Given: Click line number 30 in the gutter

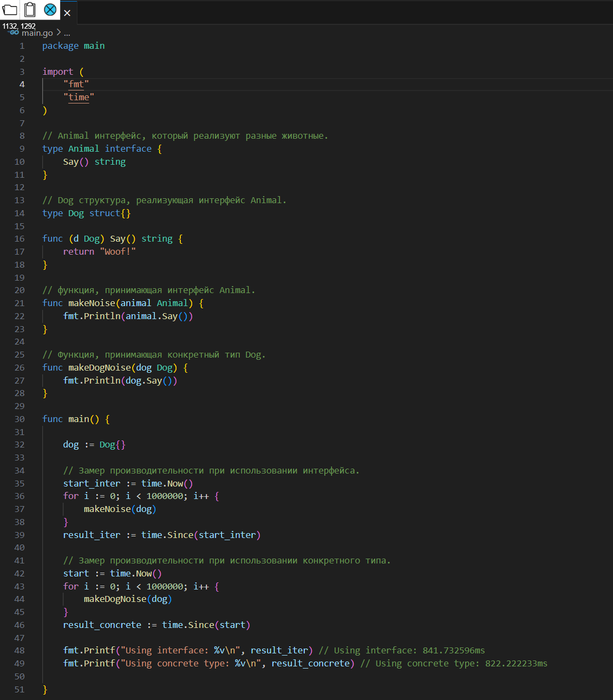Looking at the screenshot, I should (x=19, y=419).
